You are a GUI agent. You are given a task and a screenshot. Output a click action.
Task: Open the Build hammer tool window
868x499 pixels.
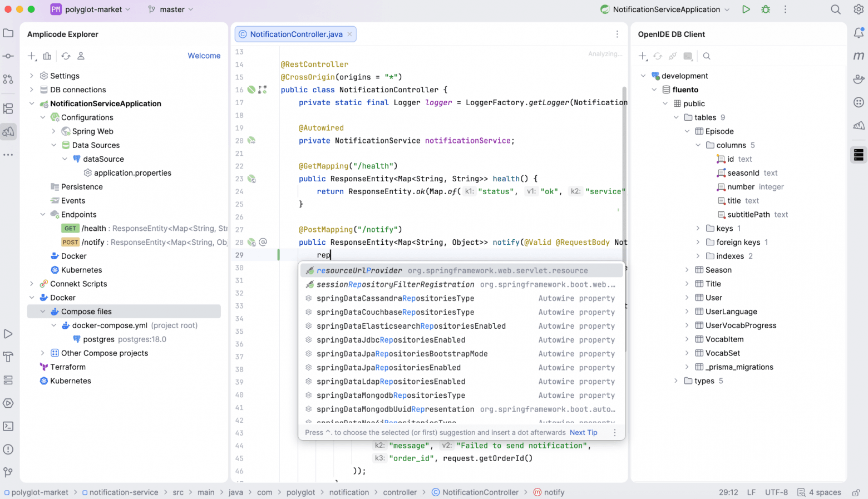[8, 357]
